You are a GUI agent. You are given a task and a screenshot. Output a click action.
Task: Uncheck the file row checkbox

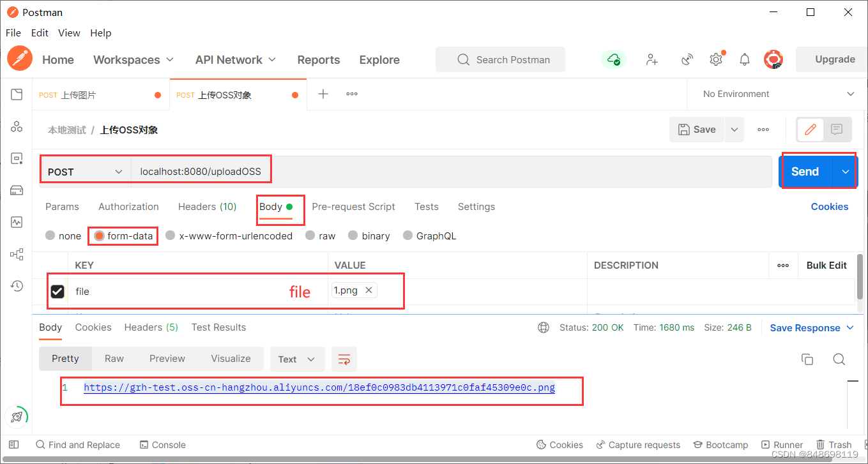point(57,291)
